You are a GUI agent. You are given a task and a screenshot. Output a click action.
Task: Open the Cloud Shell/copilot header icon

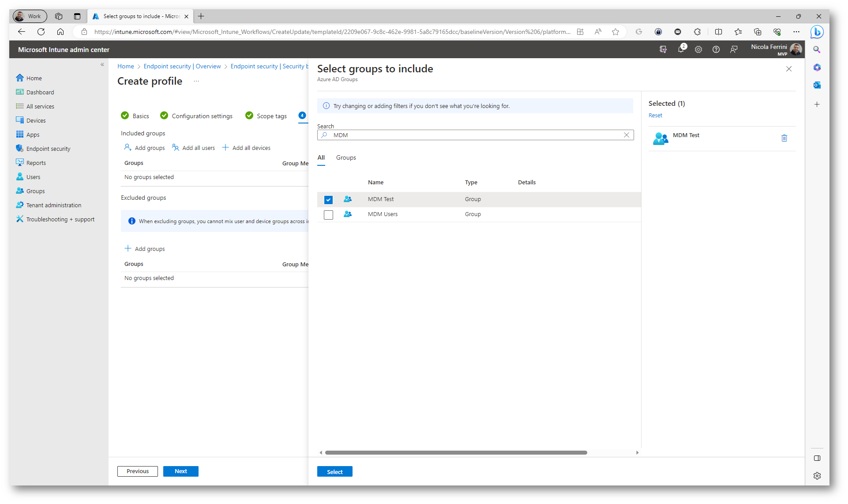pos(663,49)
